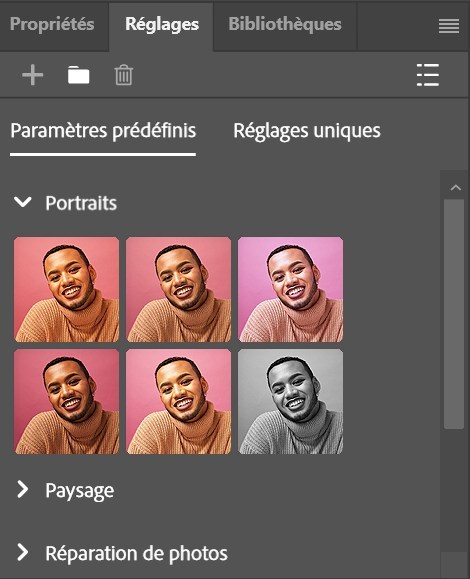Viewport: 470px width, 579px height.
Task: Switch to list view icon
Action: (x=428, y=75)
